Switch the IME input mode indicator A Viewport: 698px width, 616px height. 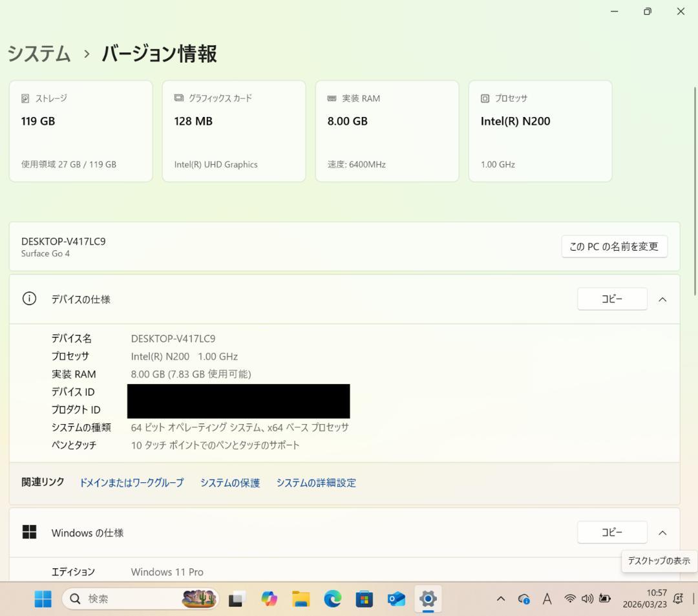click(547, 599)
